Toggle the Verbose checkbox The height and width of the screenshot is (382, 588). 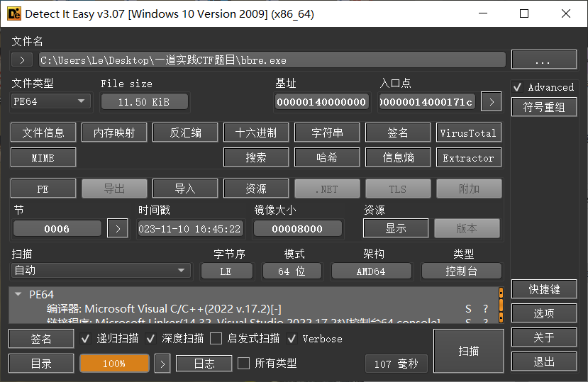coord(292,339)
